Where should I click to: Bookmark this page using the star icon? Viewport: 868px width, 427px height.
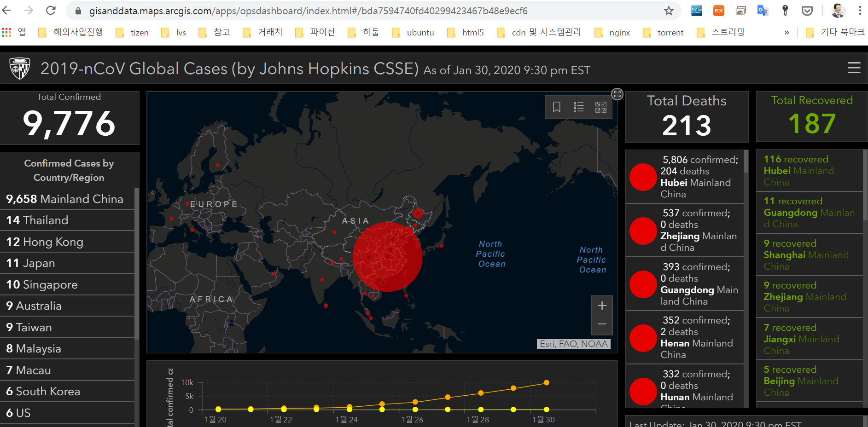[x=669, y=11]
